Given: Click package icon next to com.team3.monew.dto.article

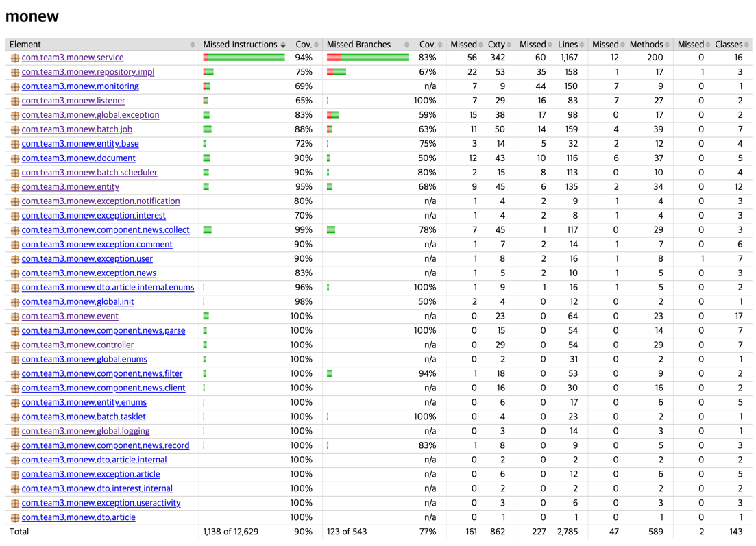Looking at the screenshot, I should click(15, 517).
